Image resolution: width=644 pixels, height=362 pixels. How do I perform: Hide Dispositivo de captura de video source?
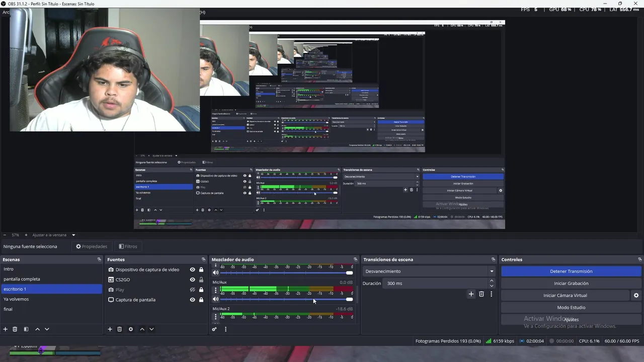pos(192,269)
